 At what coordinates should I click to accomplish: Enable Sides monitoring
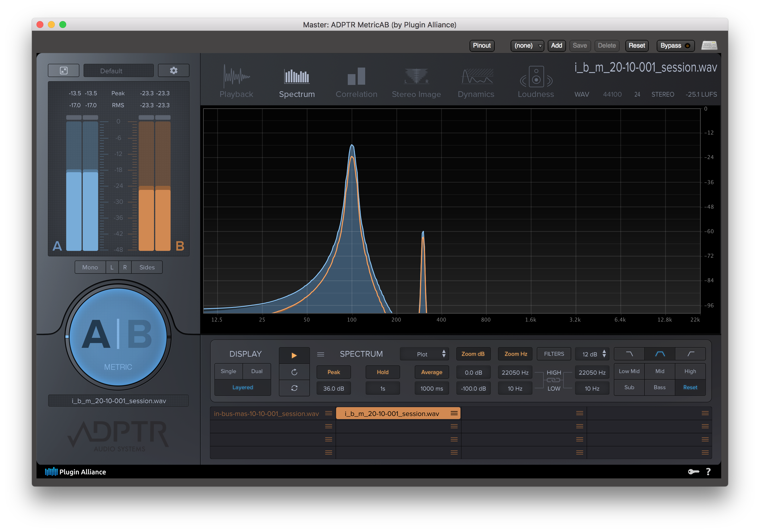pos(147,267)
